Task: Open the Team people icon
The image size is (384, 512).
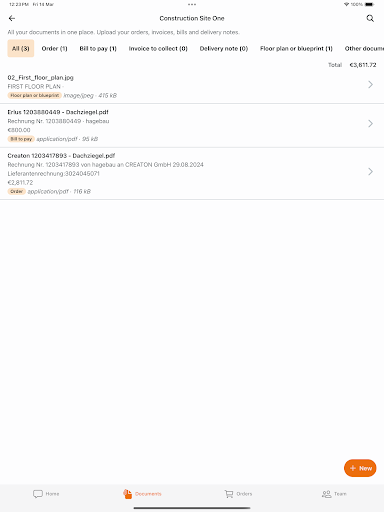Action: [326, 494]
